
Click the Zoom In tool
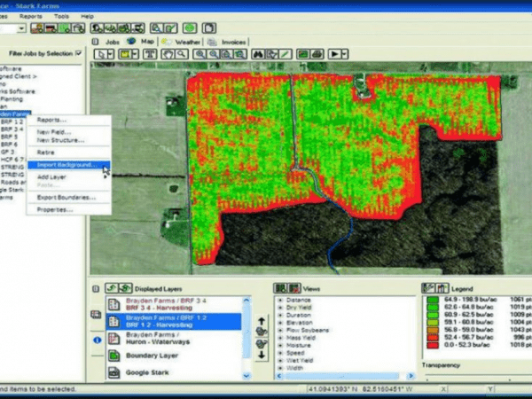pos(199,54)
